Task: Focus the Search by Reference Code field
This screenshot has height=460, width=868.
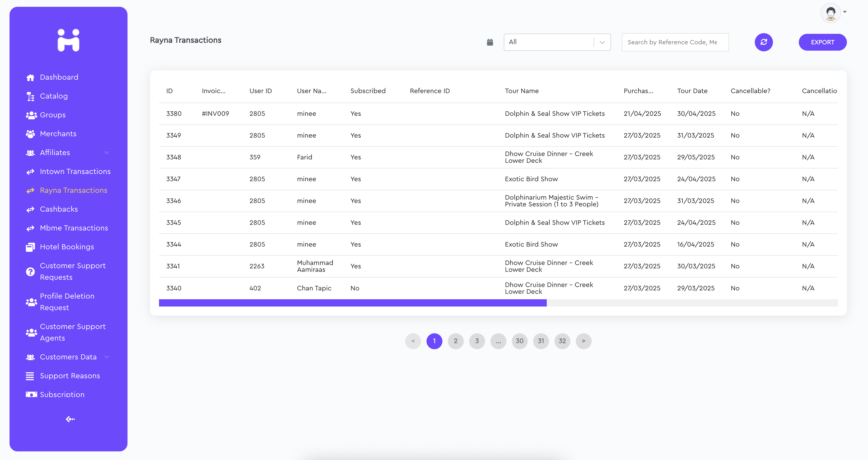Action: (674, 42)
